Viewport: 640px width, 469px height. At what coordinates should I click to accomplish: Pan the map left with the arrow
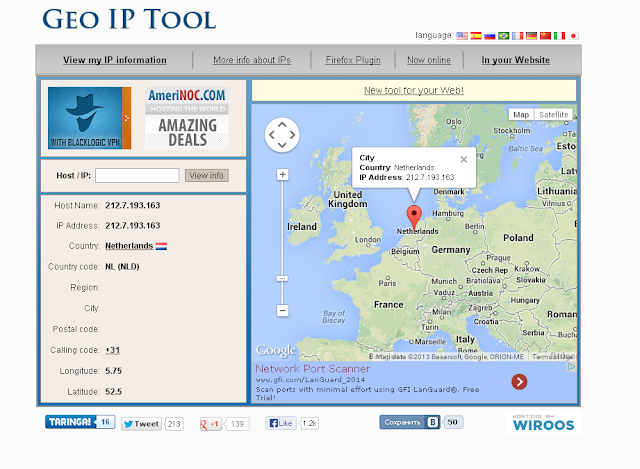pyautogui.click(x=272, y=134)
